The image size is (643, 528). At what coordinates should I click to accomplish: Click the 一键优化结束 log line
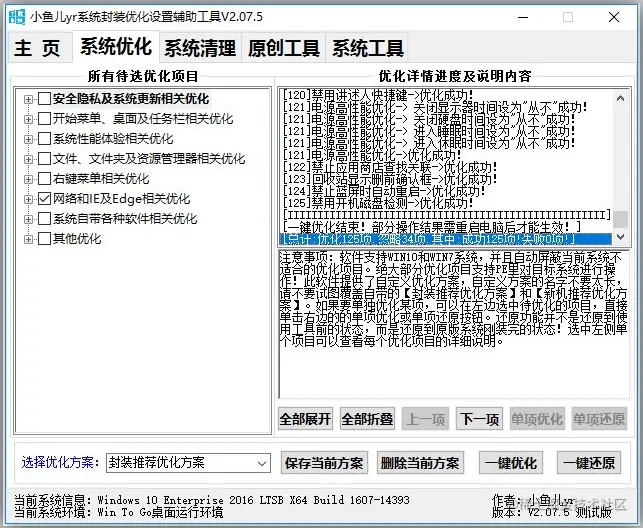click(432, 227)
